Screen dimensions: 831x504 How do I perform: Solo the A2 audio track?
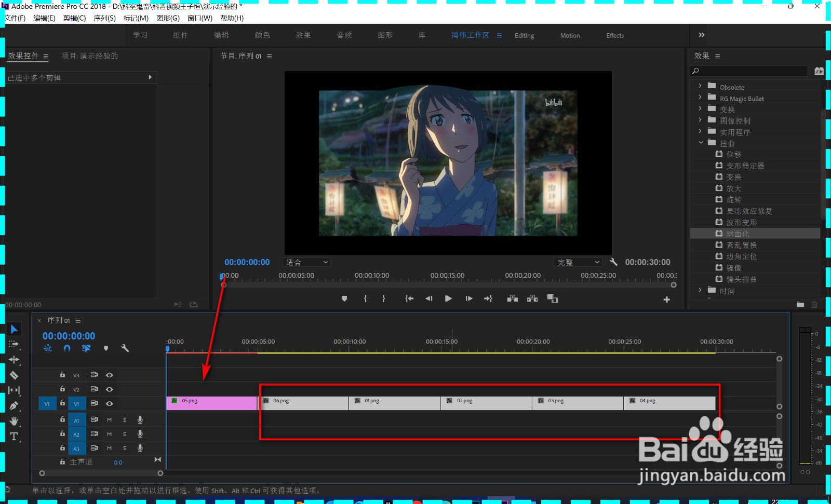[125, 434]
